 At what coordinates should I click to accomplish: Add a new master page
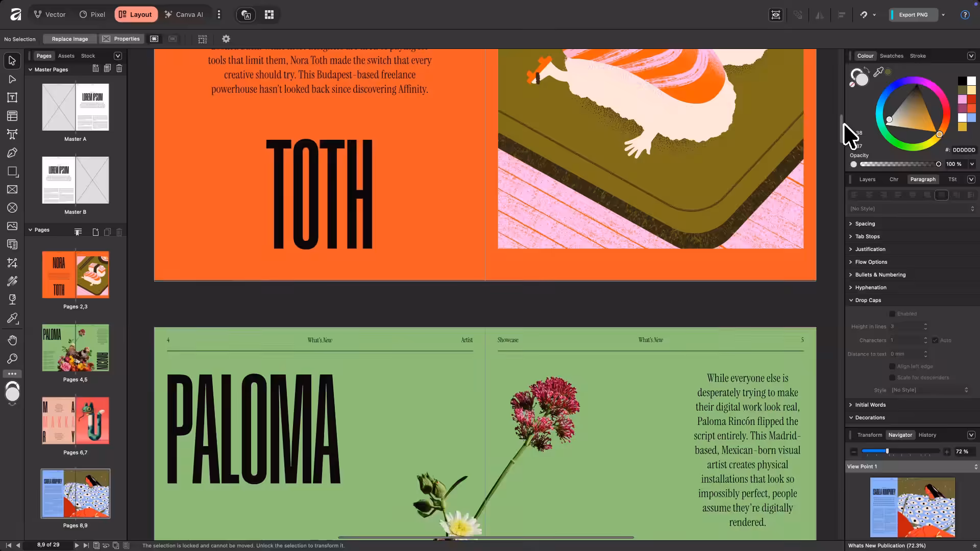95,68
